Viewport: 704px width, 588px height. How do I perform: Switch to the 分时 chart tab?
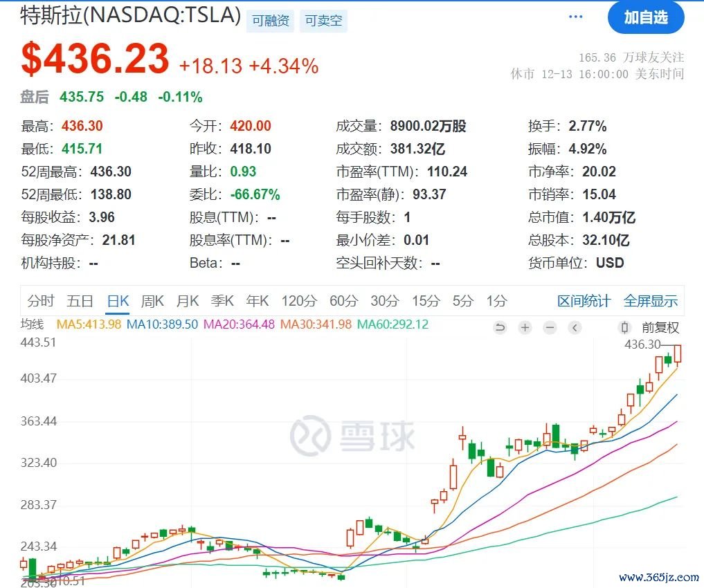point(40,301)
